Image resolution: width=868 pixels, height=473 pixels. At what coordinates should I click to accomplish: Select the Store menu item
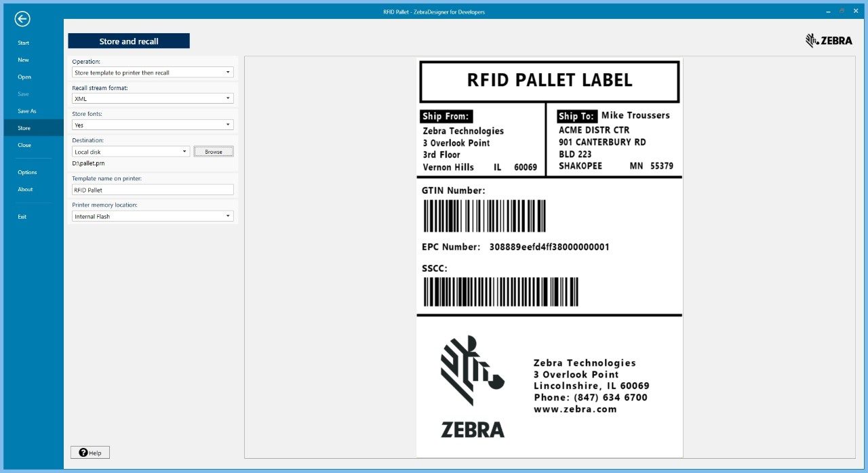tap(24, 128)
